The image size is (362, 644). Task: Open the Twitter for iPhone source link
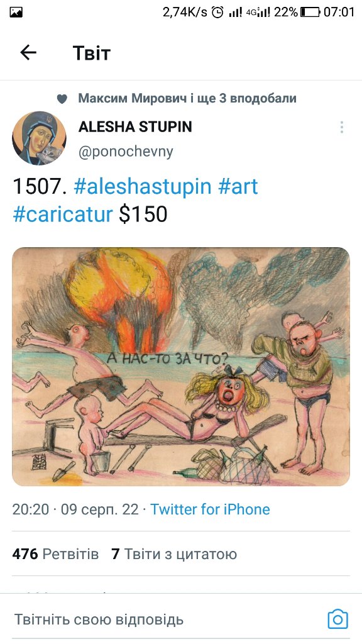(x=210, y=509)
